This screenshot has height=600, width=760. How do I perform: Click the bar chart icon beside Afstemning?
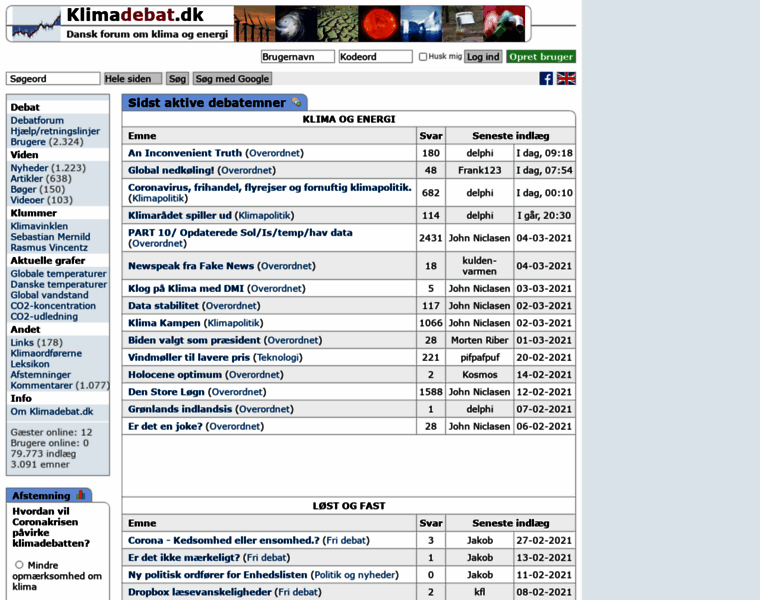coord(80,495)
